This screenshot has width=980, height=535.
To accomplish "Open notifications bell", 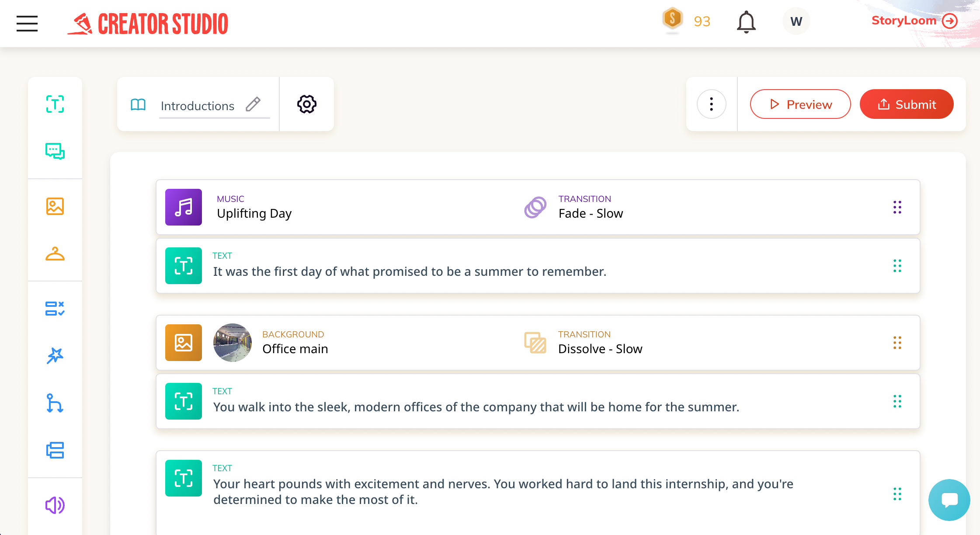I will (x=746, y=22).
